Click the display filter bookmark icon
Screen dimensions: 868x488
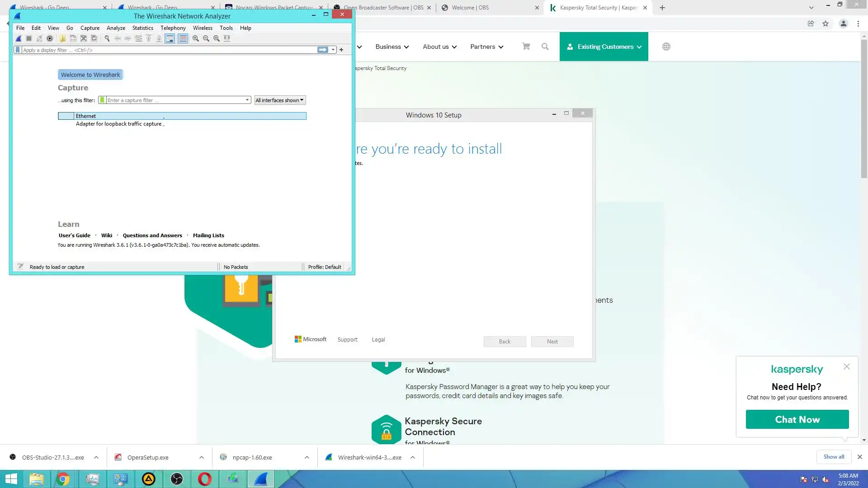[x=18, y=50]
